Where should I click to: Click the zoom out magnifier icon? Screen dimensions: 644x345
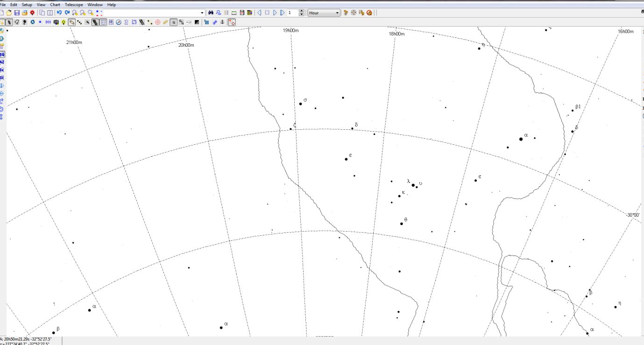(83, 13)
